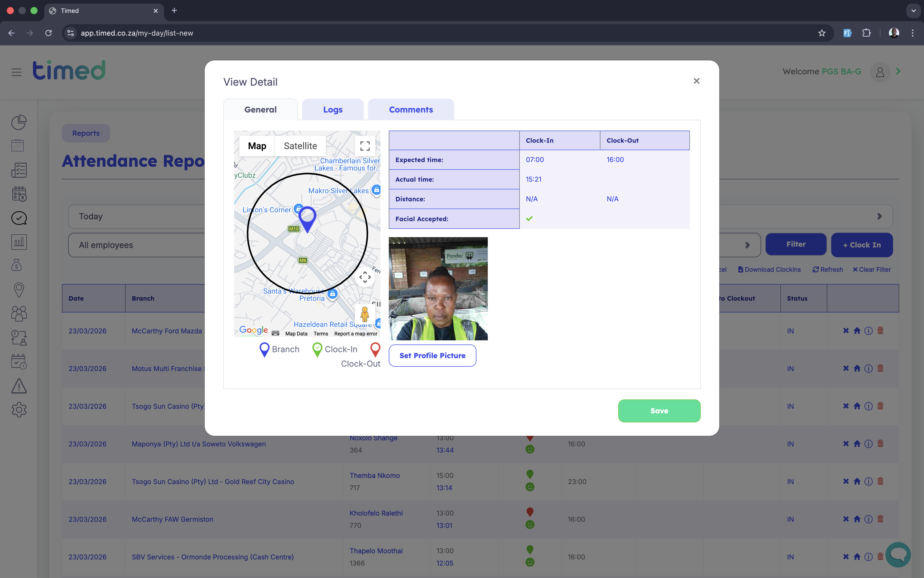Expand the dropdown arrow in the Today row

[880, 216]
